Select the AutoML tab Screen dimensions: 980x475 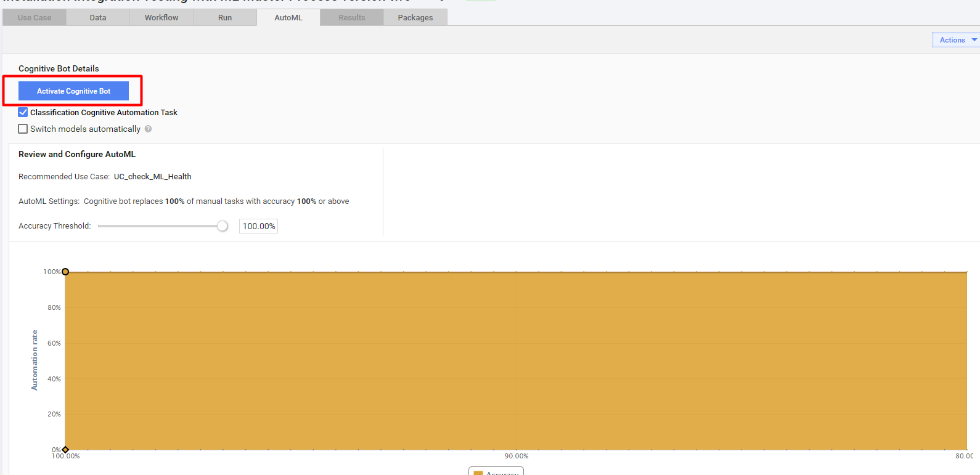click(288, 18)
